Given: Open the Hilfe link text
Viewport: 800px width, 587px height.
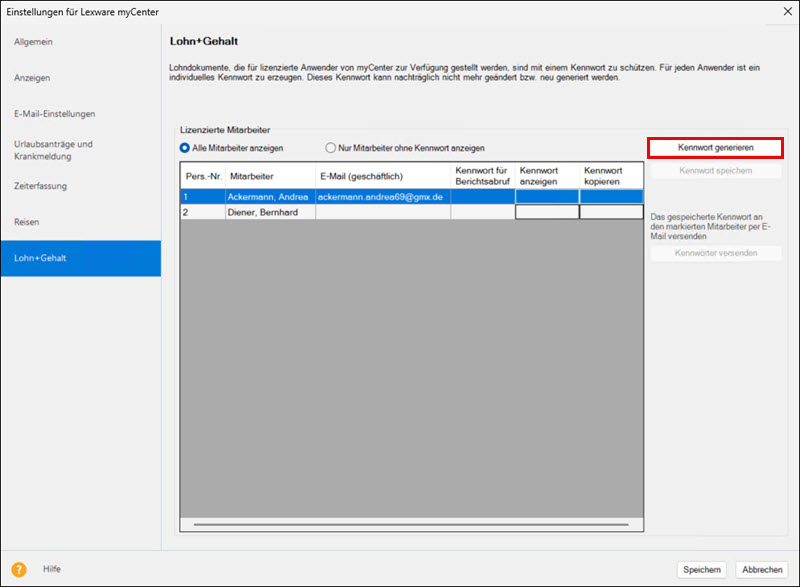Looking at the screenshot, I should click(x=52, y=569).
